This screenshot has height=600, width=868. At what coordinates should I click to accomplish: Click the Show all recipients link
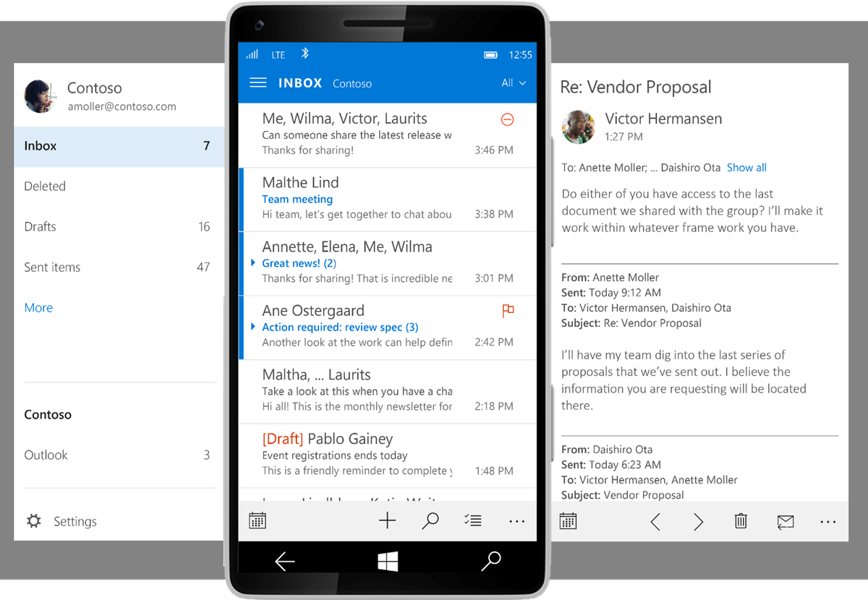tap(746, 167)
